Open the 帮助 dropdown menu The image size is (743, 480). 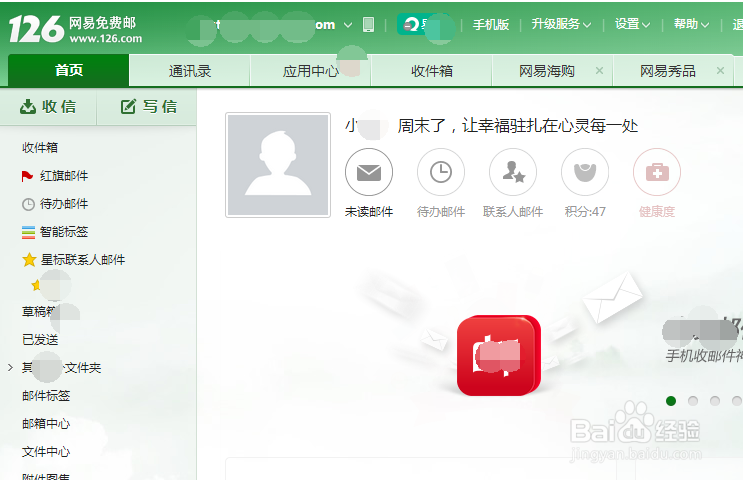pos(691,24)
